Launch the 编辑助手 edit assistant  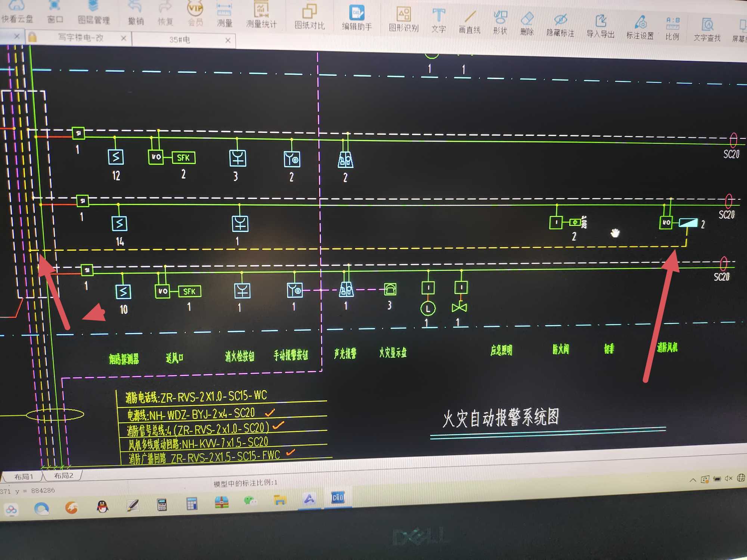[x=357, y=18]
